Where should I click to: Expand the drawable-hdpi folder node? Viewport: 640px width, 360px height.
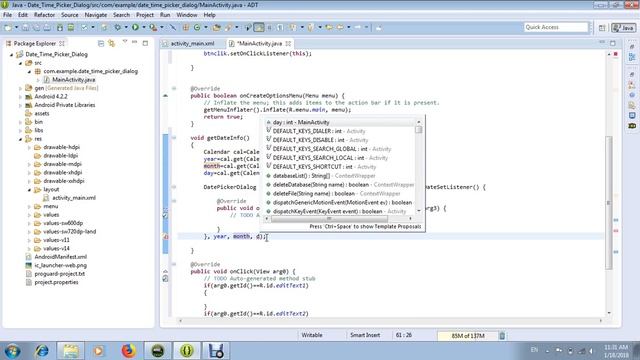click(x=29, y=147)
